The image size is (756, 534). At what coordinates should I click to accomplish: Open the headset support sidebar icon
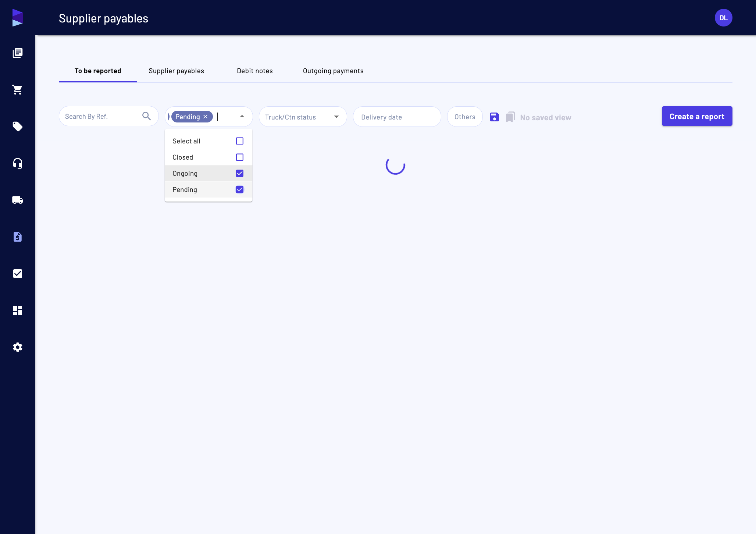18,163
